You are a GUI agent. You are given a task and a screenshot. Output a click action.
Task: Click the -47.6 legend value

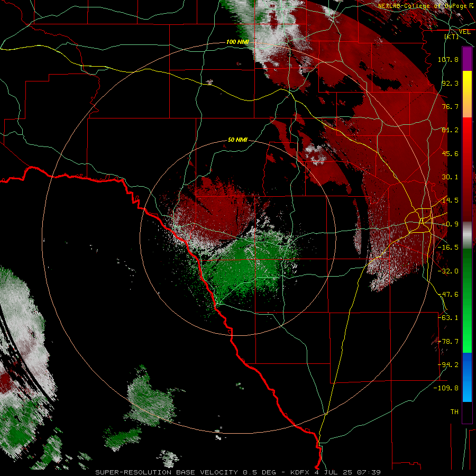coord(448,295)
